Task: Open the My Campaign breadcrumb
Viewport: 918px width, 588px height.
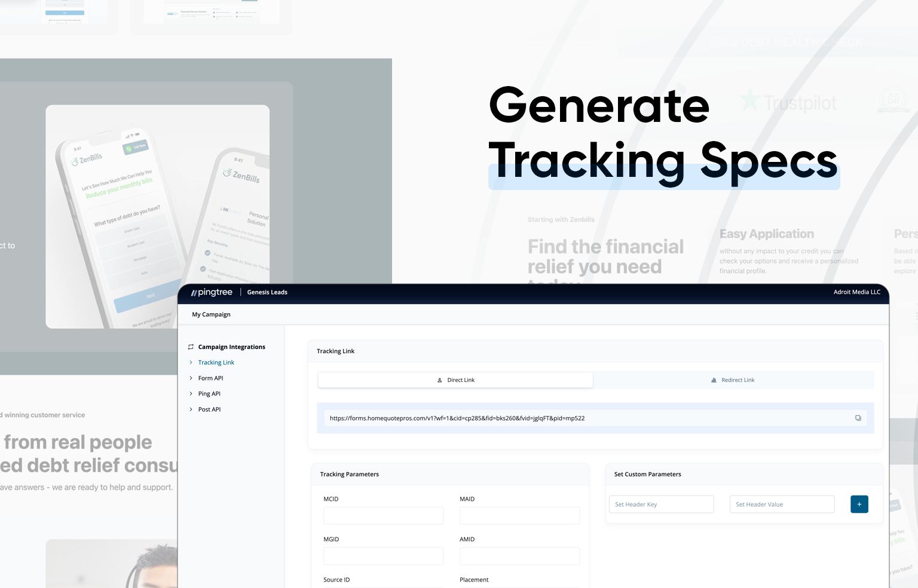Action: click(x=212, y=314)
